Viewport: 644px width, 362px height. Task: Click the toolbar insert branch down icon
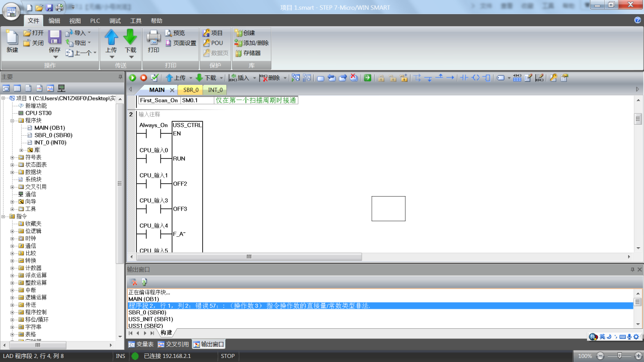428,78
